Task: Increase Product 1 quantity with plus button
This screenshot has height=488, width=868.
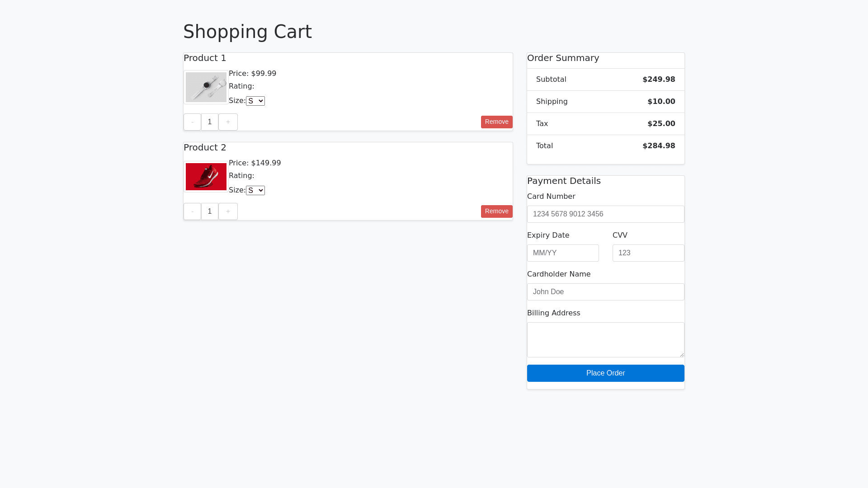Action: pos(228,122)
